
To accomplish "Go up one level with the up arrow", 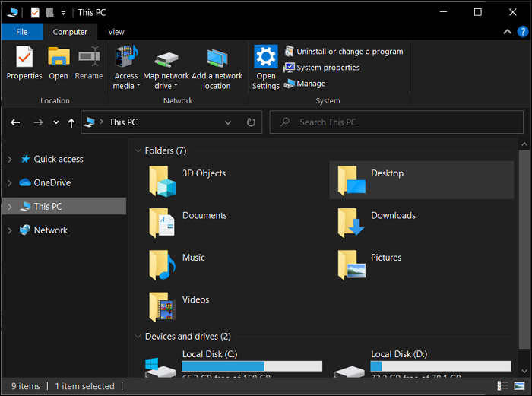I will (x=71, y=122).
